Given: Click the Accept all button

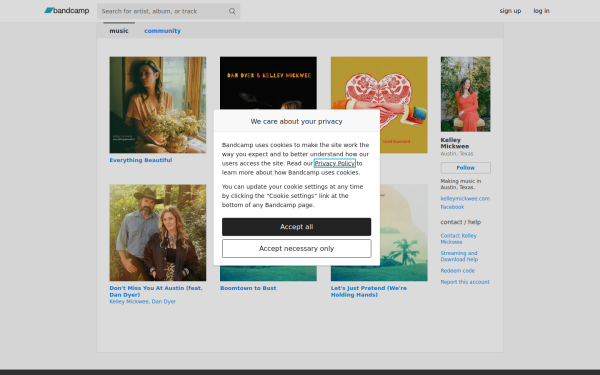Looking at the screenshot, I should coord(297,227).
